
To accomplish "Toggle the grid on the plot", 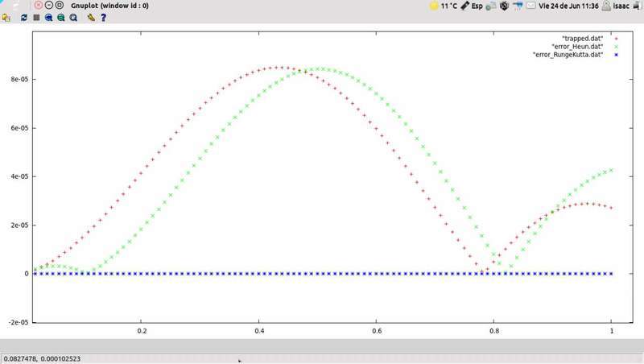I will 36,17.
